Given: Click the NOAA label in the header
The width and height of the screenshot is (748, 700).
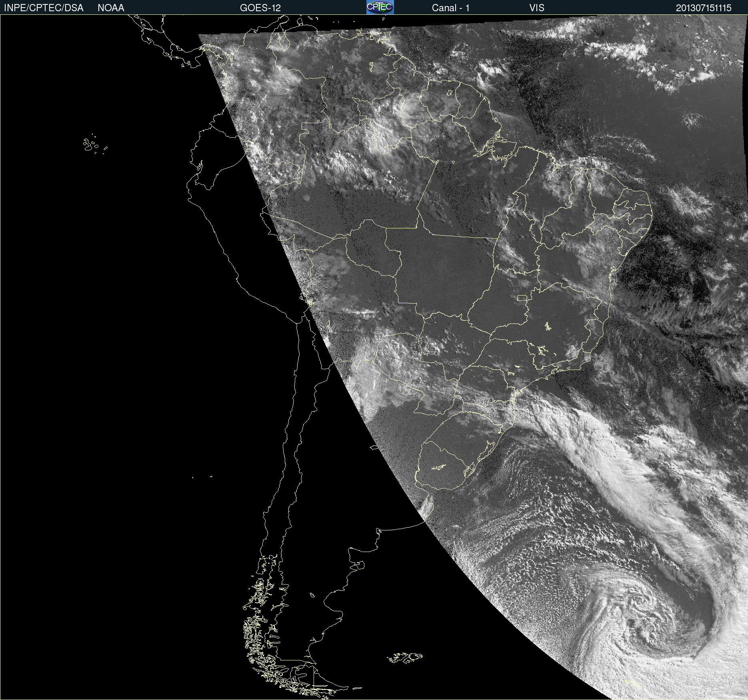Looking at the screenshot, I should point(111,8).
